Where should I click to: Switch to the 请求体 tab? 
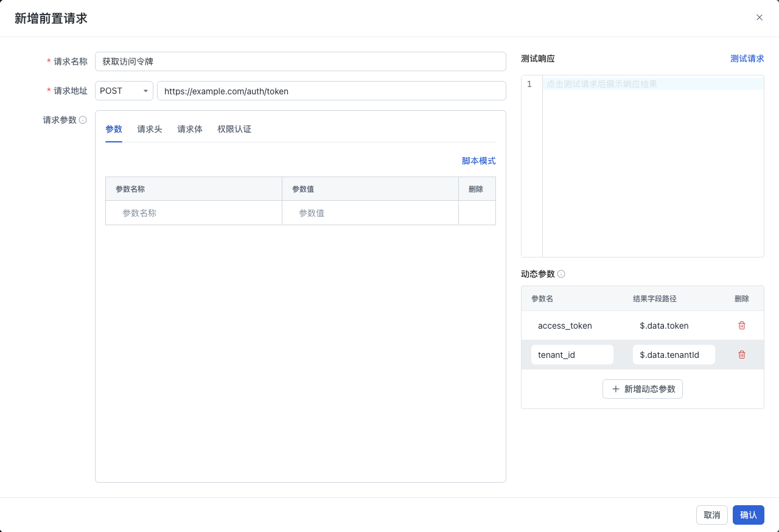coord(190,129)
